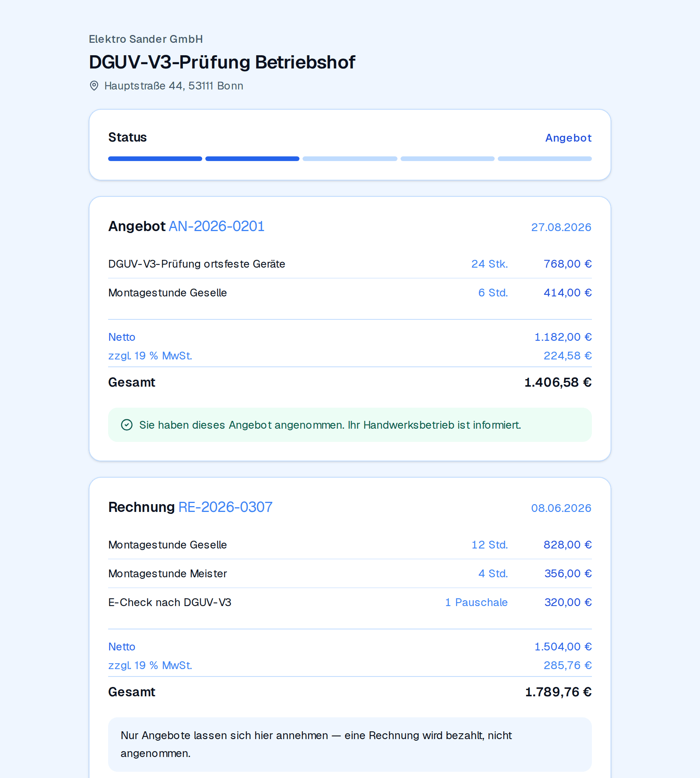Screen dimensions: 700x778
Task: Click the invoice VAT amount 285,76 €
Action: coord(568,665)
